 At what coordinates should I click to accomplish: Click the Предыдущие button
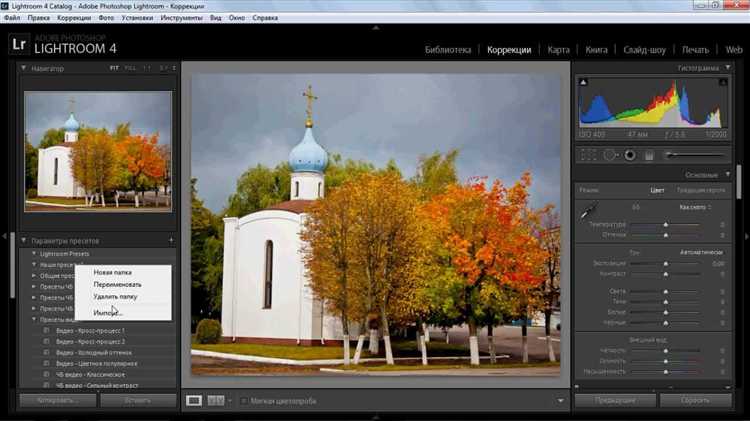click(615, 400)
